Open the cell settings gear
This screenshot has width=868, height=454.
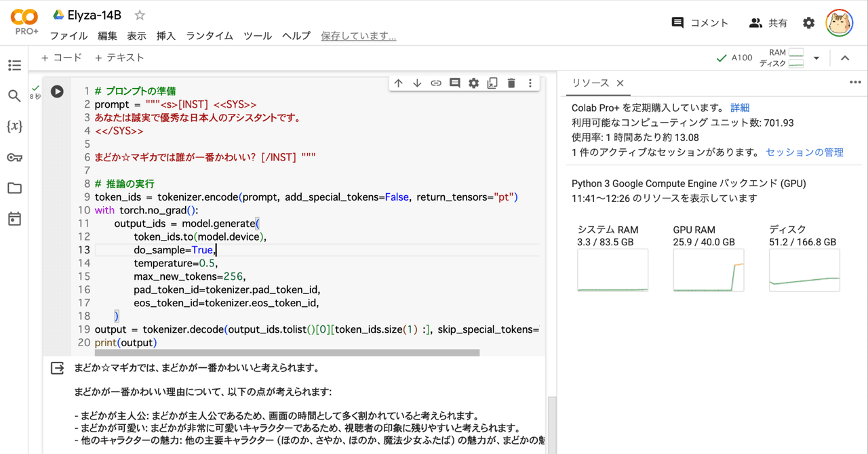coord(473,83)
